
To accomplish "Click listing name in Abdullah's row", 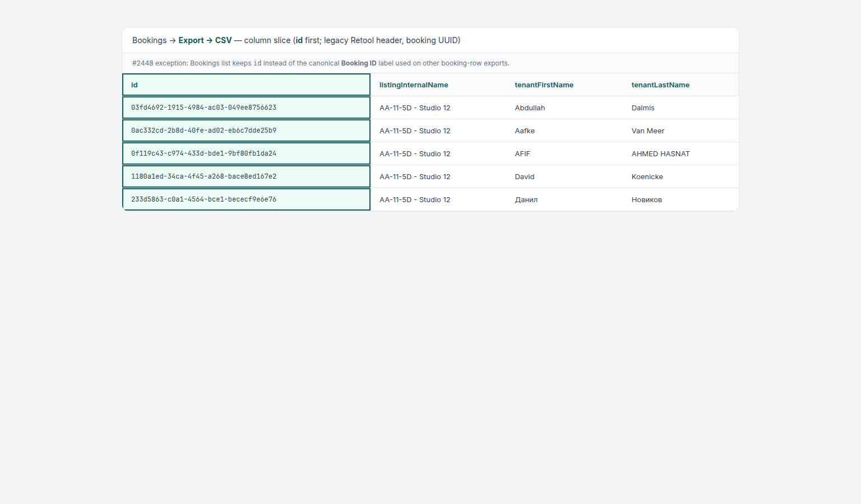I will pos(438,108).
